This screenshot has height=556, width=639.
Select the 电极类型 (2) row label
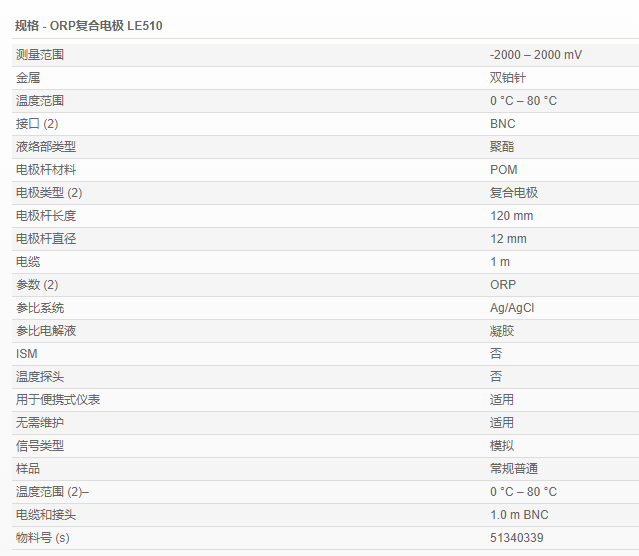click(49, 193)
